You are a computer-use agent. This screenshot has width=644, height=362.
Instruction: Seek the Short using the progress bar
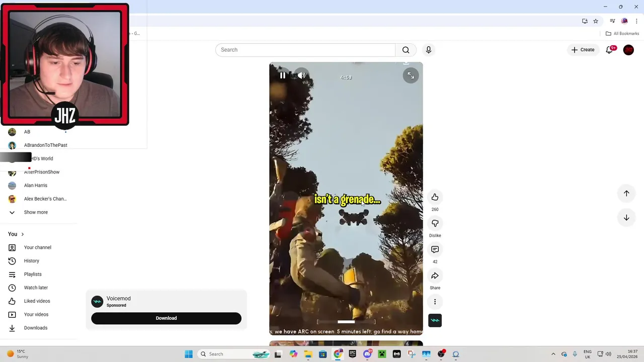point(346,322)
